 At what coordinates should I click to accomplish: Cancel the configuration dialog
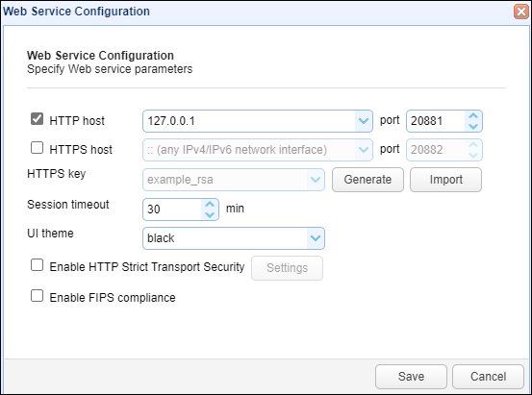tap(489, 377)
